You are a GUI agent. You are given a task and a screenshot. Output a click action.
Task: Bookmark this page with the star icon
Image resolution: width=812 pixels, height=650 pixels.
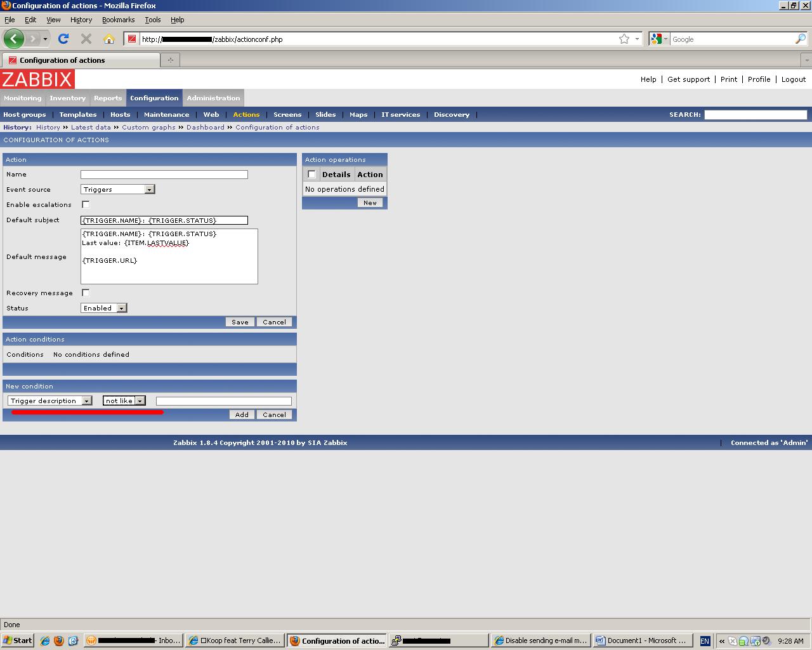624,39
